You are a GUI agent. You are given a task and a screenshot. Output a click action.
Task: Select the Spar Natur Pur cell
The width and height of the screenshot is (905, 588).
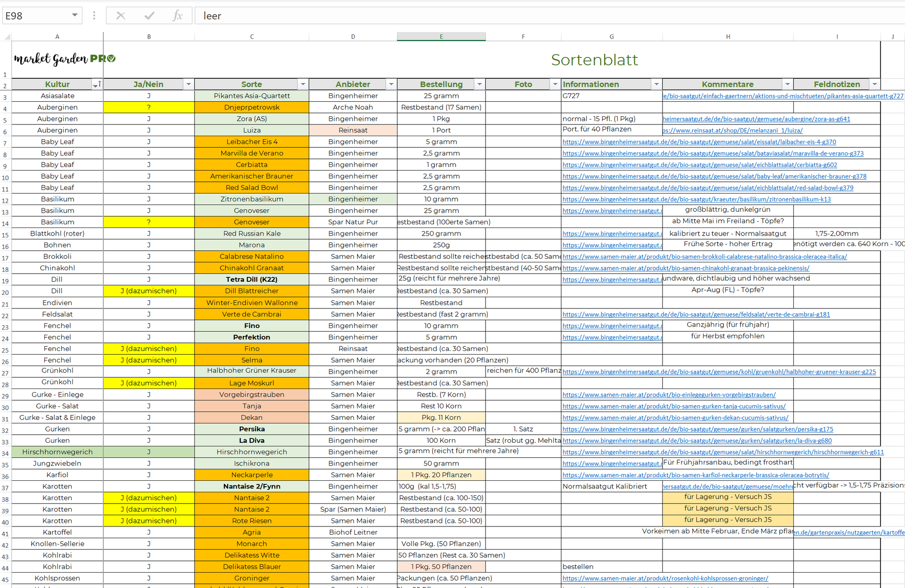pos(353,222)
